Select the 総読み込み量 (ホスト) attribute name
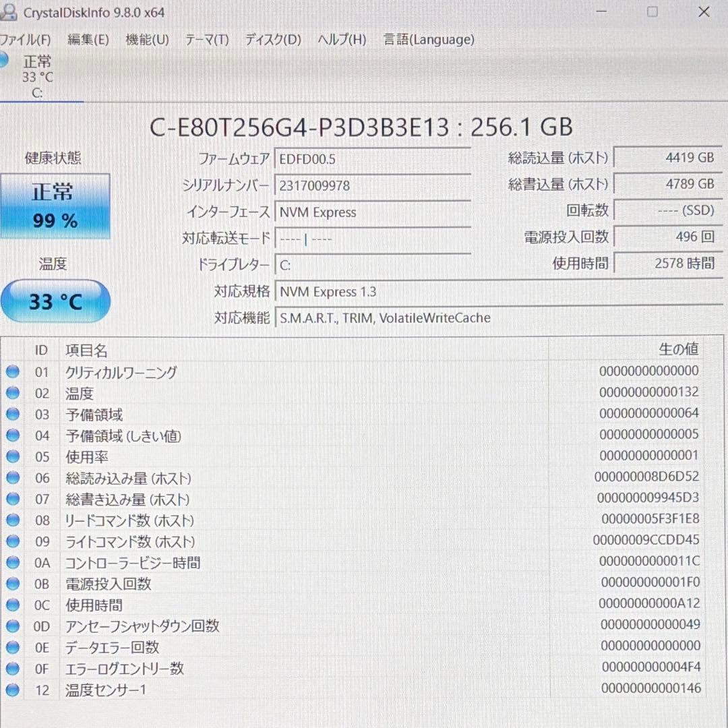The width and height of the screenshot is (728, 728). point(128,478)
